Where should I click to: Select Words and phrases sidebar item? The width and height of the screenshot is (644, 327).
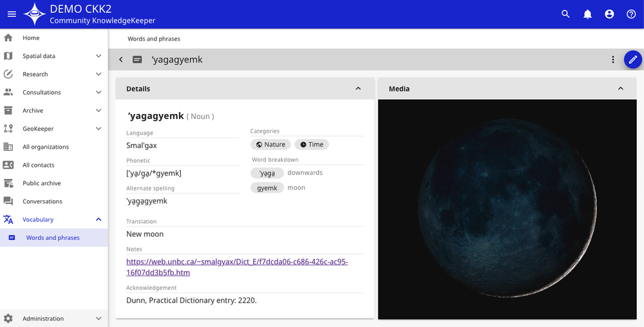pos(54,238)
